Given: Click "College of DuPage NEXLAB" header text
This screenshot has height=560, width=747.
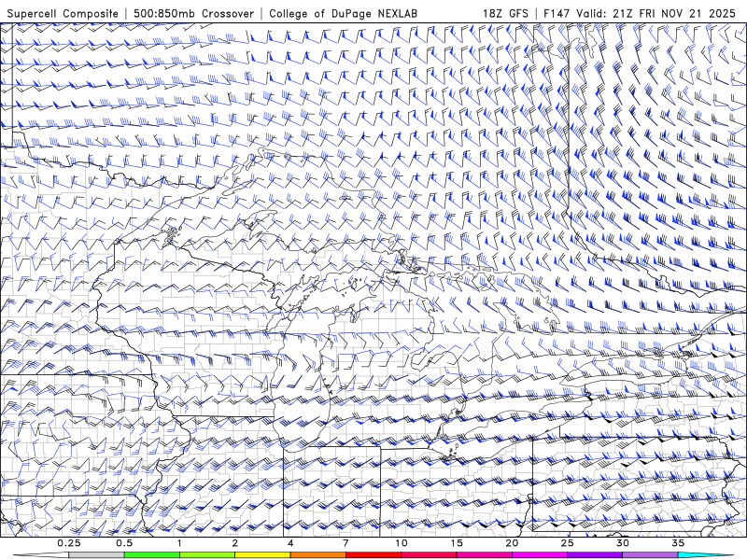Looking at the screenshot, I should tap(343, 14).
